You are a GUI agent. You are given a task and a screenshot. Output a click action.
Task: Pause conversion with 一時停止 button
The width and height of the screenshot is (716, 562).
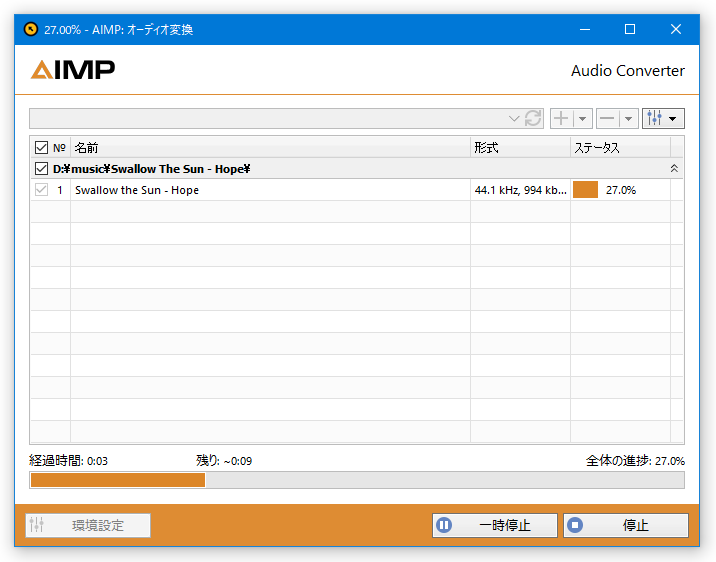coord(495,525)
